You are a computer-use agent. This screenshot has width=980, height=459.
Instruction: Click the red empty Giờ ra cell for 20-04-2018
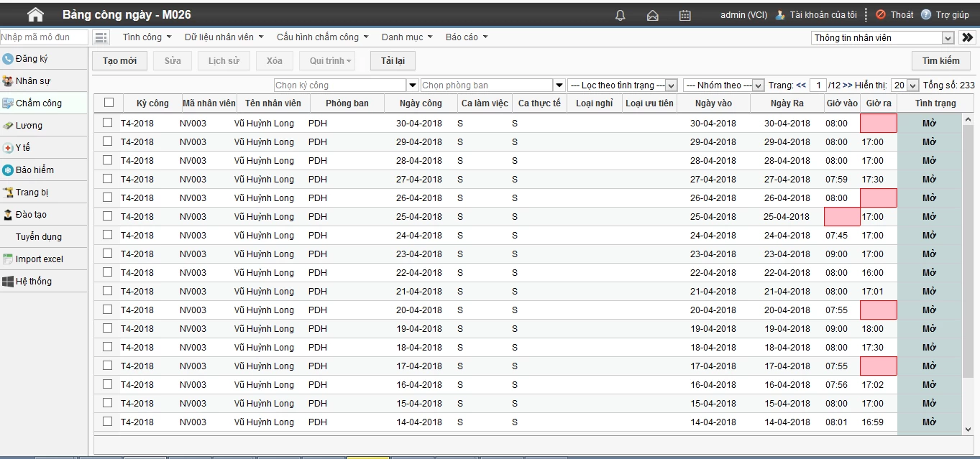(879, 310)
